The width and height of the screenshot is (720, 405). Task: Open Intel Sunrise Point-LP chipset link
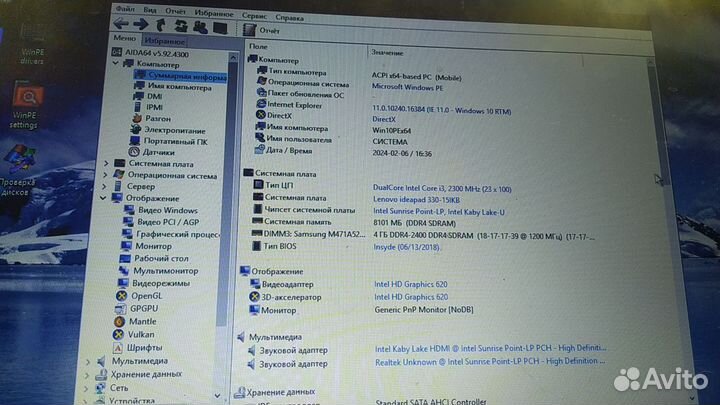(439, 212)
